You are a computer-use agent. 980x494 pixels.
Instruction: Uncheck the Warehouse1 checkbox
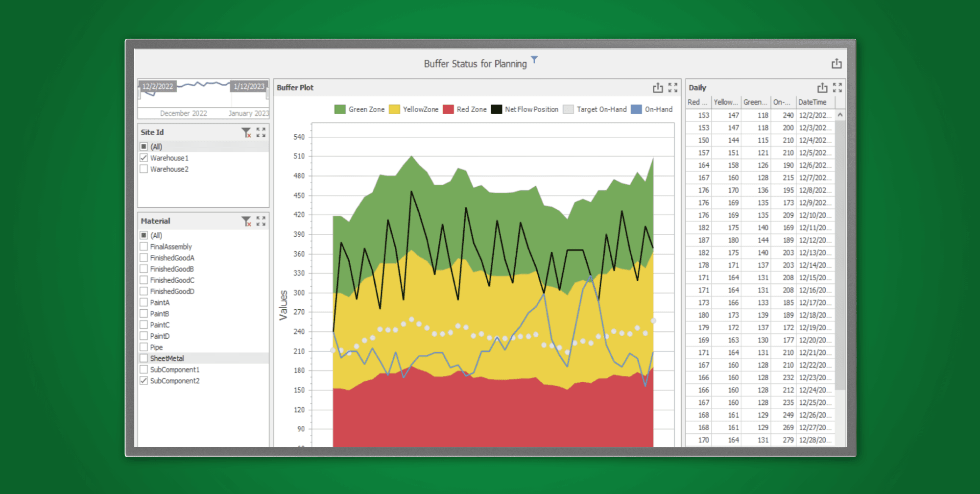click(x=144, y=158)
